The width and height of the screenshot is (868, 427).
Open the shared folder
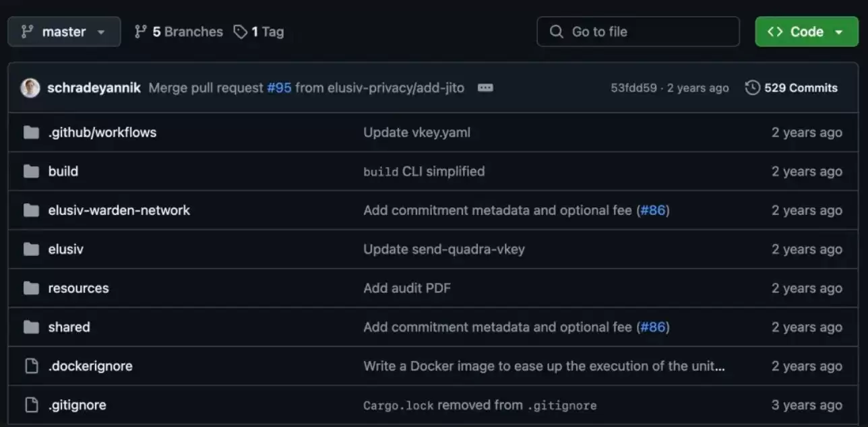tap(69, 327)
